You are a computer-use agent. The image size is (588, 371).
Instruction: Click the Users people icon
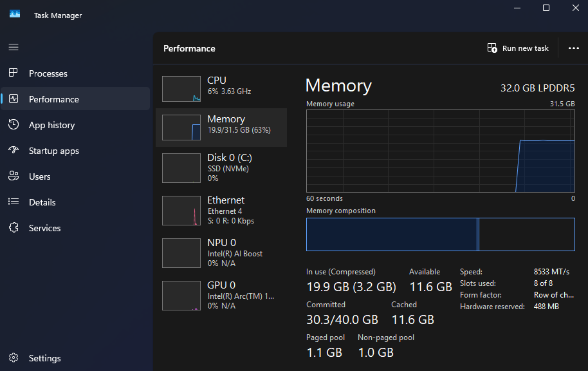(14, 176)
